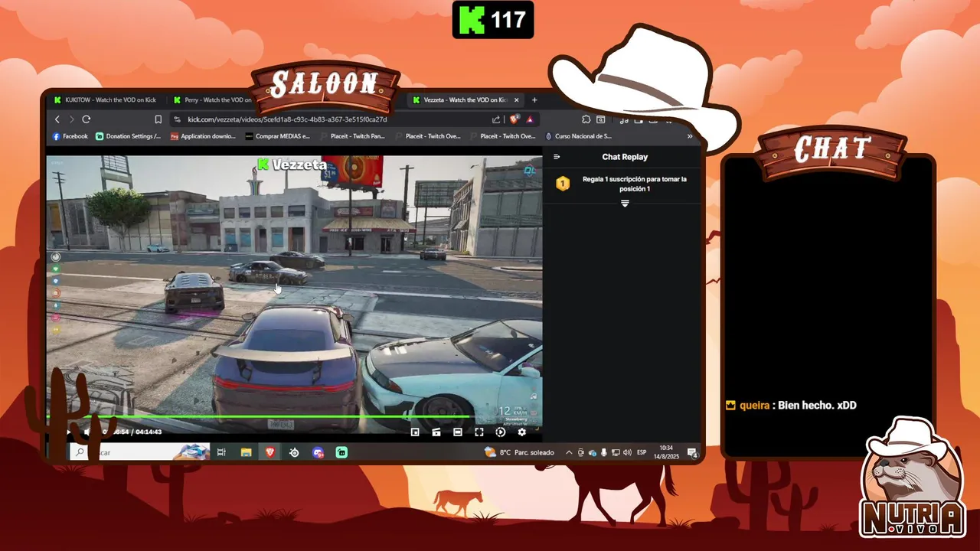980x551 pixels.
Task: Open Brave Shields lion icon
Action: point(514,119)
